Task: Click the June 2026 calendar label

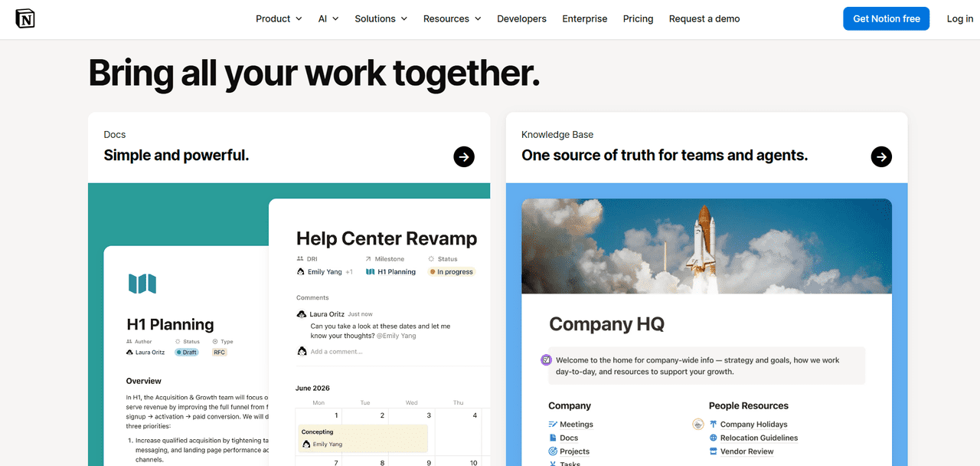Action: 312,388
